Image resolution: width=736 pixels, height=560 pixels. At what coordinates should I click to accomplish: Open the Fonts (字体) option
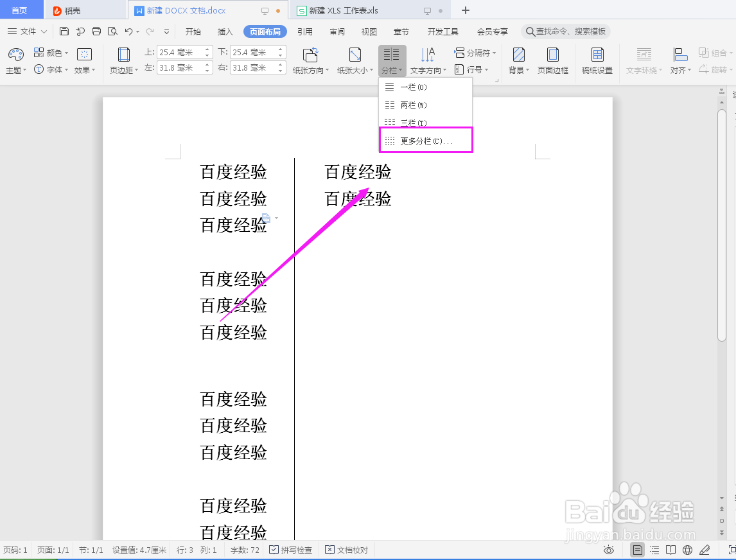(x=51, y=69)
